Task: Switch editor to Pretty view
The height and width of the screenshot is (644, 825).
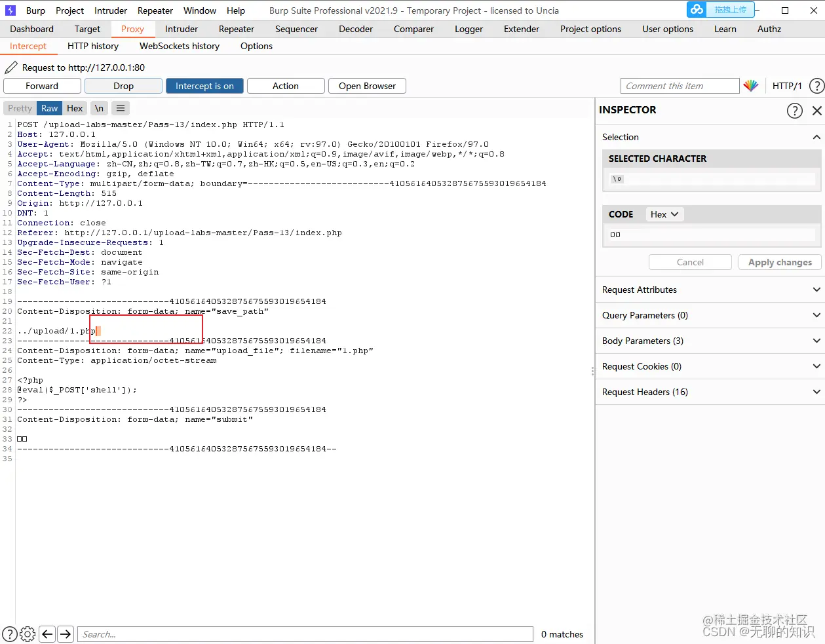Action: click(20, 108)
